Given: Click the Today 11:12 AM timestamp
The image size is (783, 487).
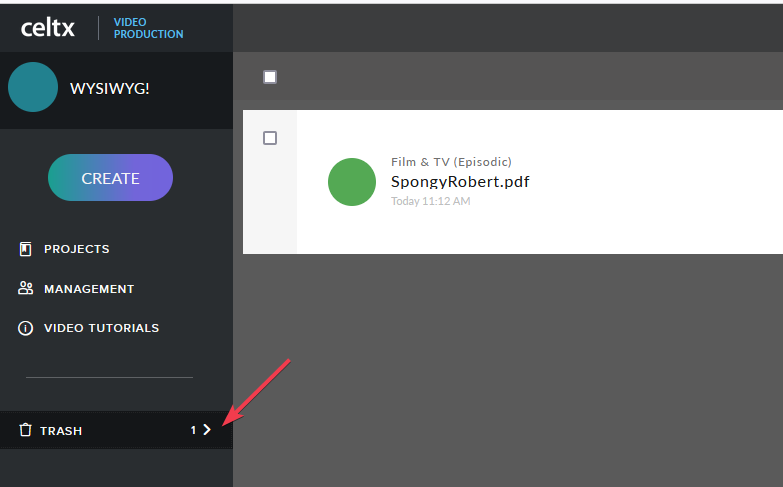Looking at the screenshot, I should [x=430, y=201].
